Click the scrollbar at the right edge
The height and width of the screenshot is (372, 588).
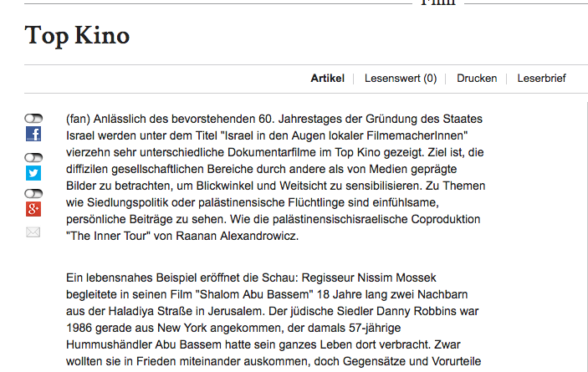(586, 236)
